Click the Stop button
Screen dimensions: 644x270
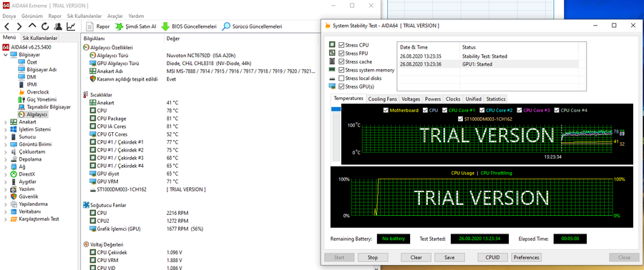click(373, 257)
